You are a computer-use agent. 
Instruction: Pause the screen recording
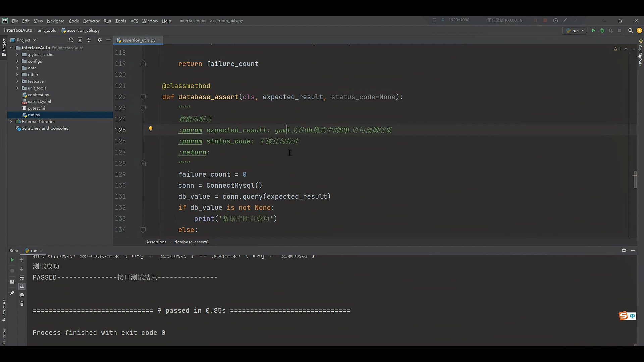(536, 20)
